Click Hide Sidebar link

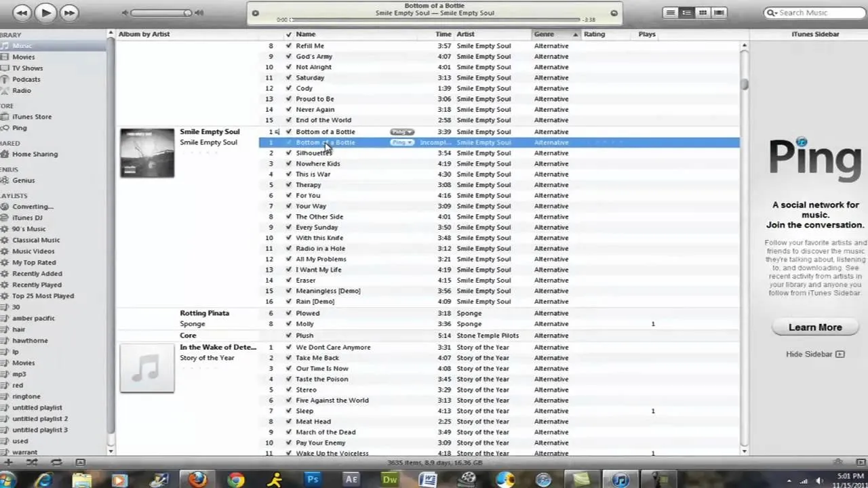[x=815, y=354]
